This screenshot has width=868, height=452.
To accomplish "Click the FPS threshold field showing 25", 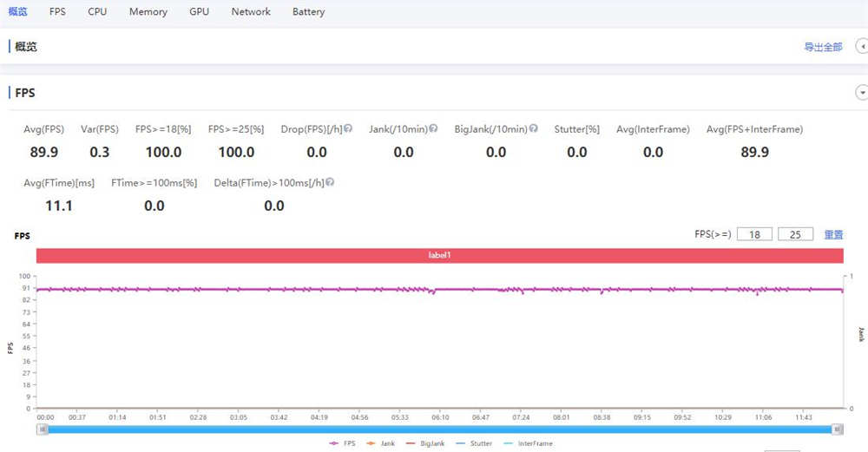I will click(795, 234).
